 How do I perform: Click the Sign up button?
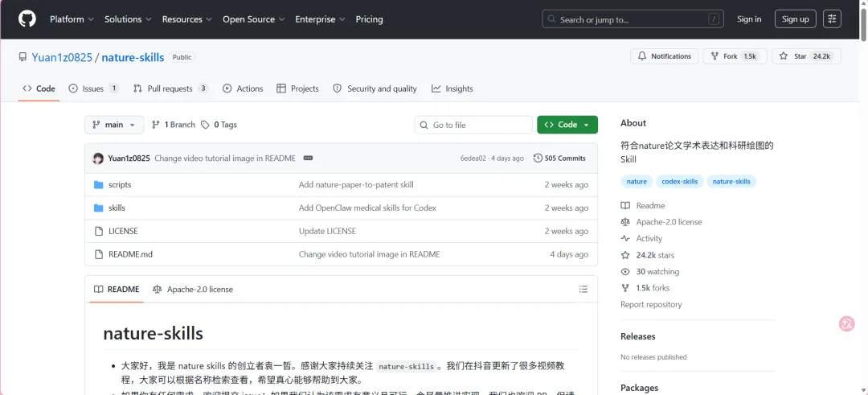coord(796,19)
